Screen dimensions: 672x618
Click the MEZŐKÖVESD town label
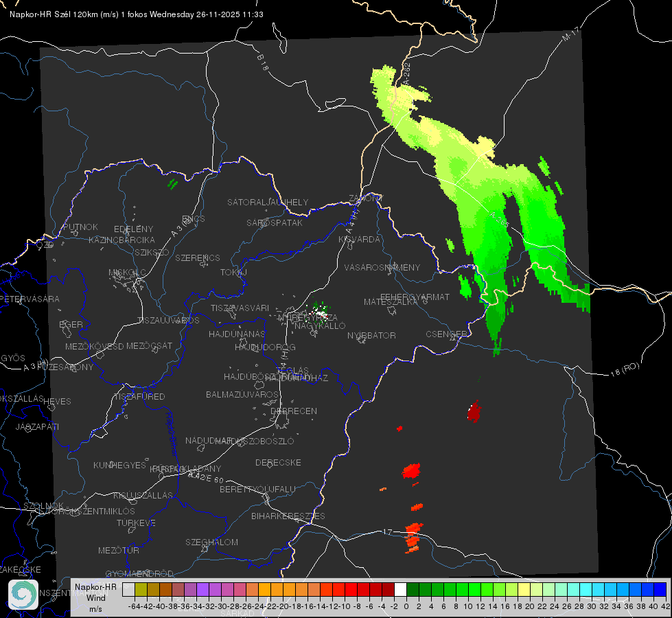tap(94, 346)
